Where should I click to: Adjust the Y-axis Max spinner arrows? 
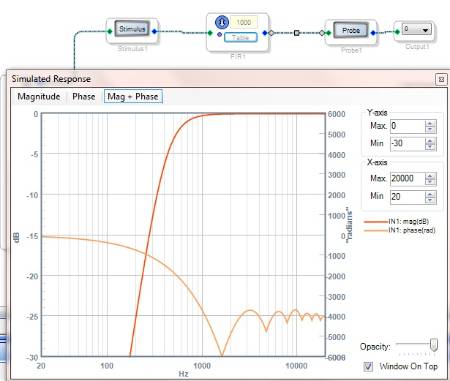[430, 126]
